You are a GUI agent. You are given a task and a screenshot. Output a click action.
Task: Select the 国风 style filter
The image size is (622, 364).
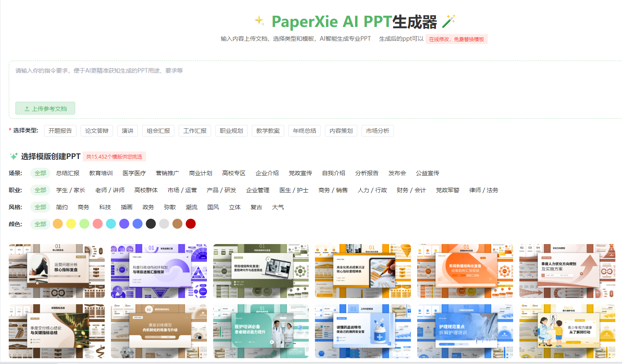click(x=213, y=207)
